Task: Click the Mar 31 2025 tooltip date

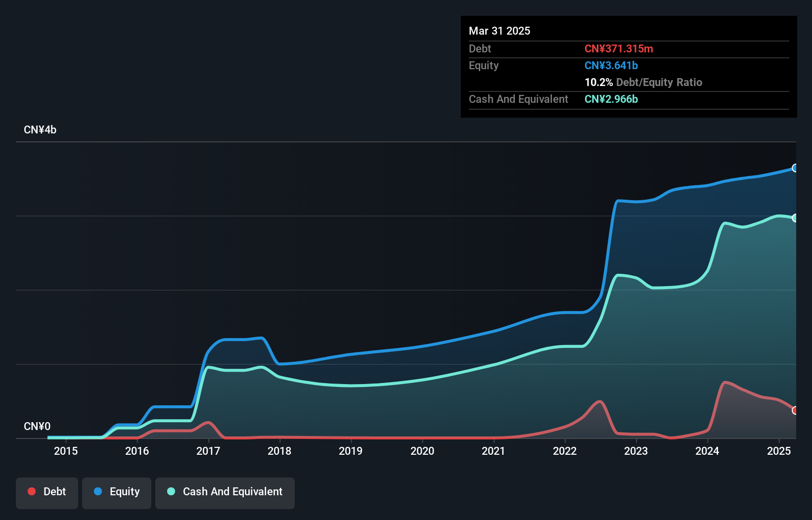Action: [x=499, y=31]
